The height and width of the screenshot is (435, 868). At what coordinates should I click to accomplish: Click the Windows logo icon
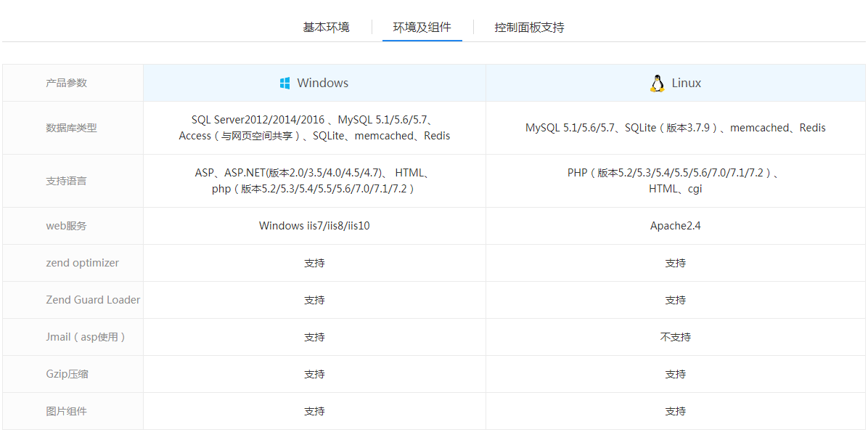(x=285, y=84)
